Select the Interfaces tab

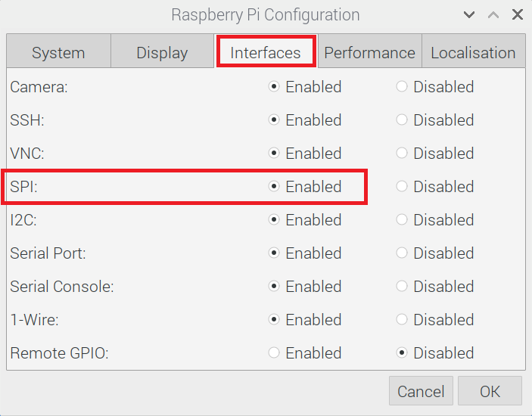tap(266, 51)
